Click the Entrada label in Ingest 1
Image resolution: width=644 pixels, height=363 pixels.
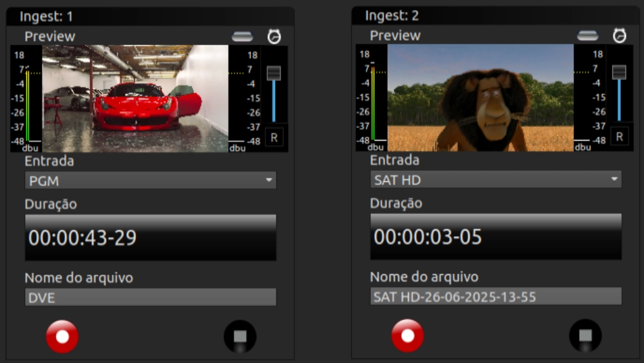click(x=50, y=161)
